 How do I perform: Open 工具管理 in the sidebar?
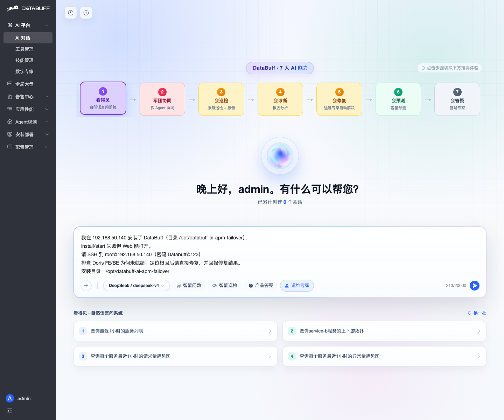[x=28, y=49]
